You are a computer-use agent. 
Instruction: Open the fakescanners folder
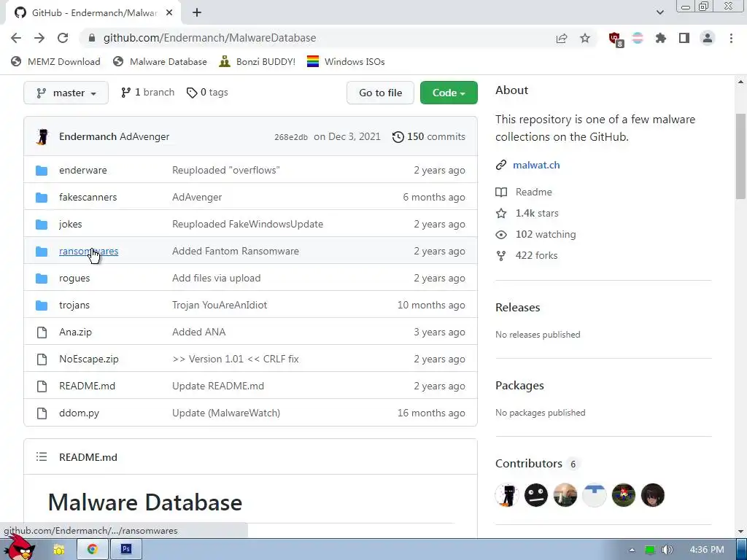pyautogui.click(x=88, y=197)
